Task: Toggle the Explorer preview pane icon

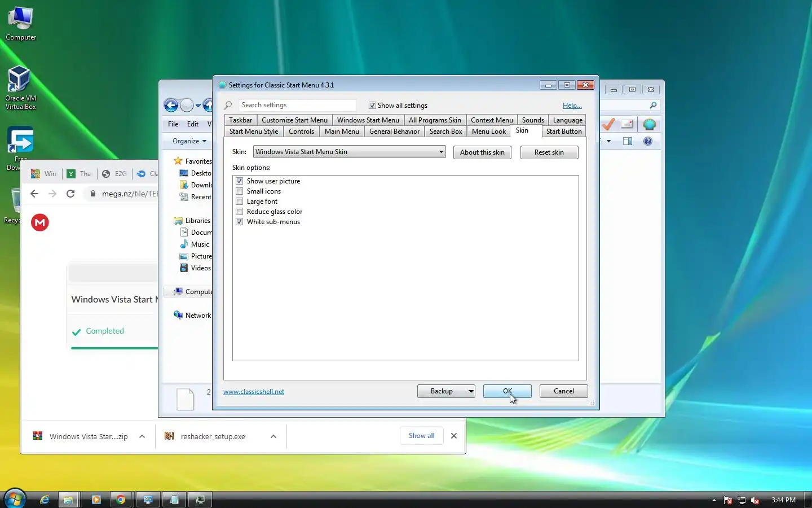Action: [x=628, y=141]
